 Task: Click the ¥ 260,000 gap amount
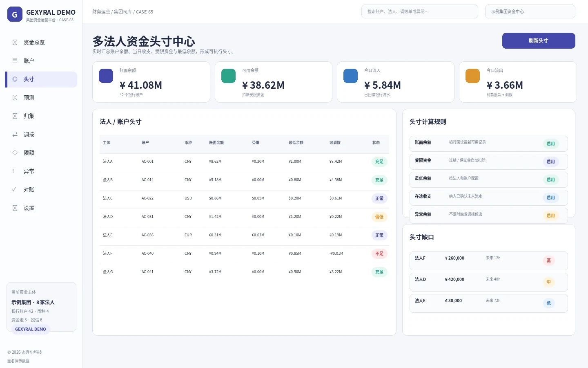click(x=454, y=258)
